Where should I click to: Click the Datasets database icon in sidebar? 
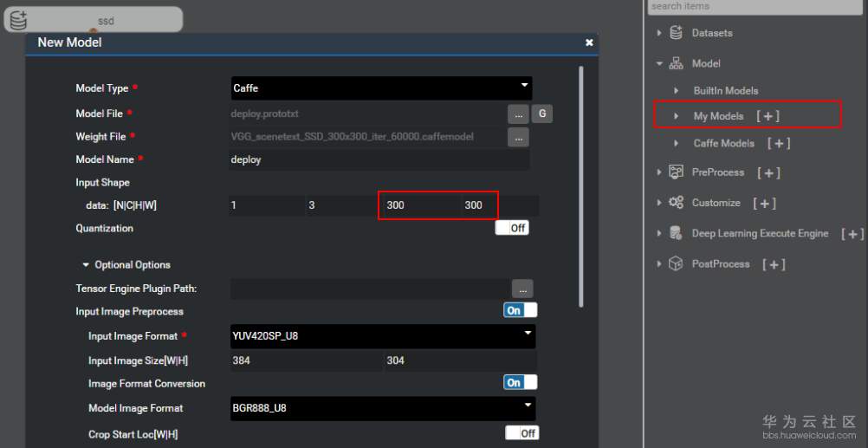[676, 33]
